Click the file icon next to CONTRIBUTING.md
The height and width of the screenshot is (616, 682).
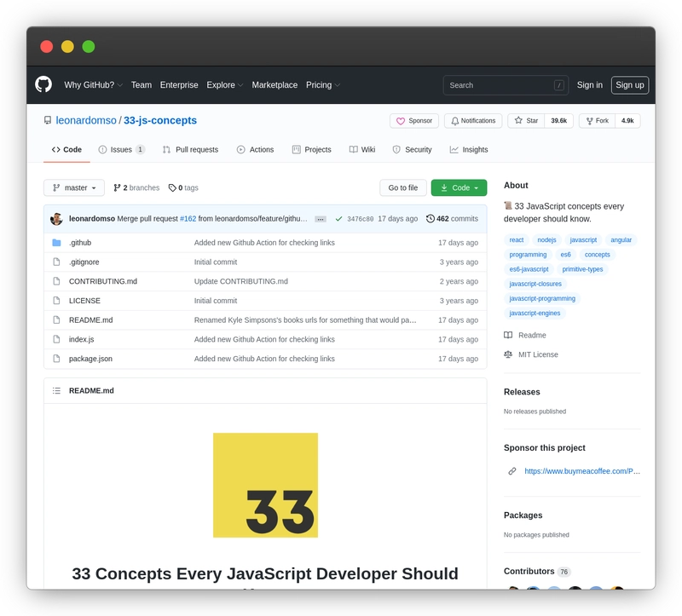(56, 281)
